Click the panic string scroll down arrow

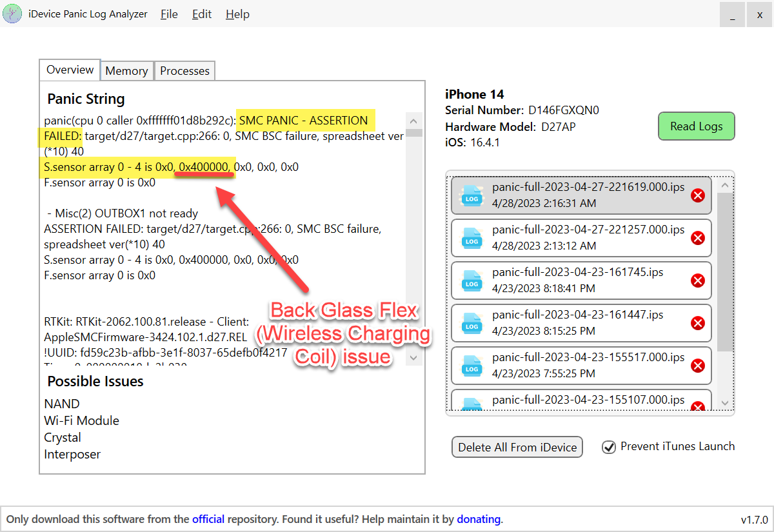tap(414, 357)
